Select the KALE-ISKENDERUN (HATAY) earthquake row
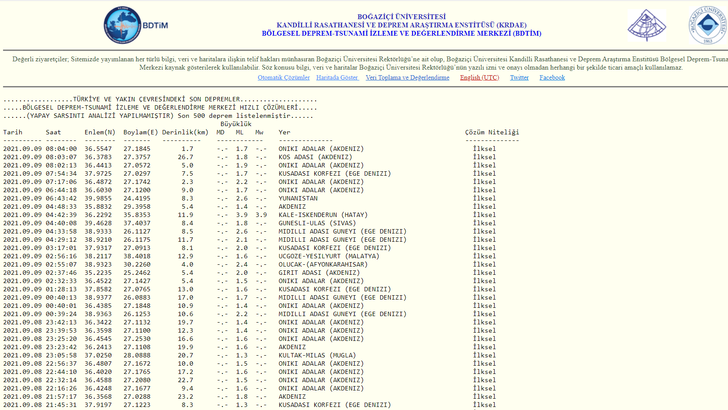Viewport: 728px width, 410px height. (x=324, y=214)
